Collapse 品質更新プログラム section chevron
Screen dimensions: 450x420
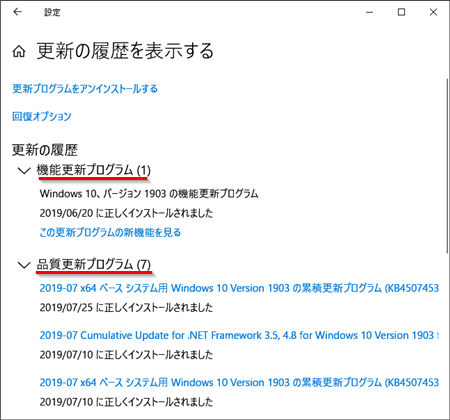24,265
